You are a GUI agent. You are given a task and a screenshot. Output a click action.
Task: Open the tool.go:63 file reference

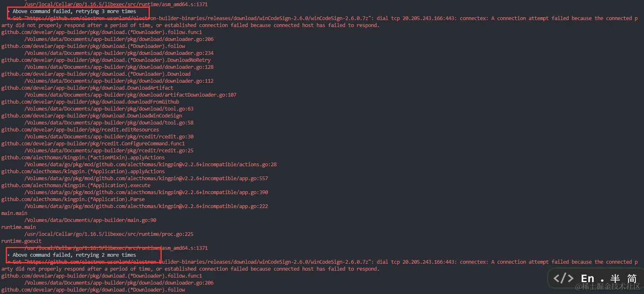[109, 109]
